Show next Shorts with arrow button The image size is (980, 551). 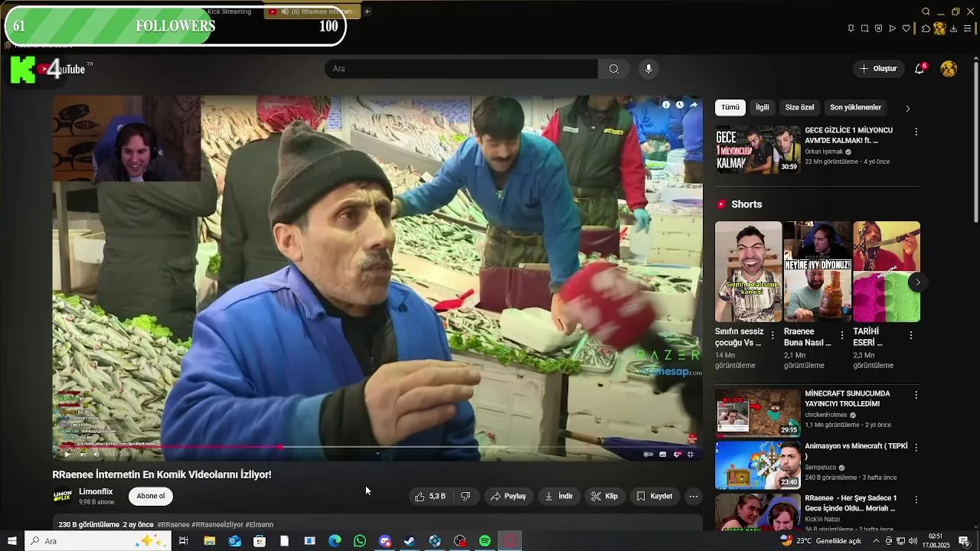pyautogui.click(x=917, y=282)
